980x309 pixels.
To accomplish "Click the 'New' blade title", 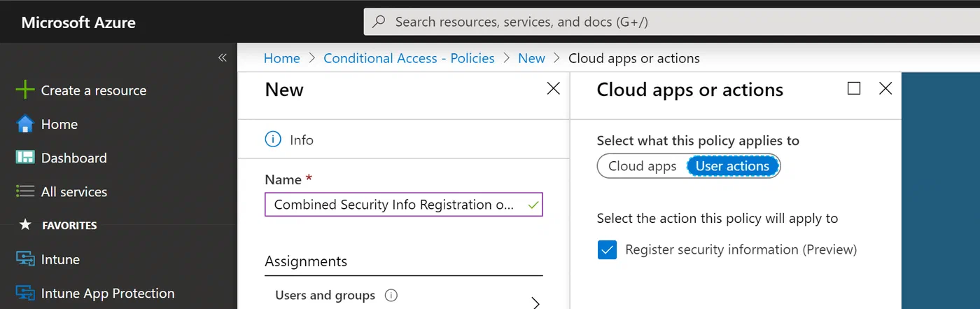I will click(284, 90).
